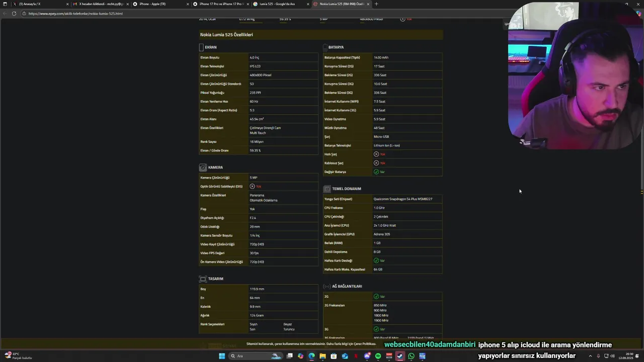Click the '64 GB' max memory card value

[378, 269]
